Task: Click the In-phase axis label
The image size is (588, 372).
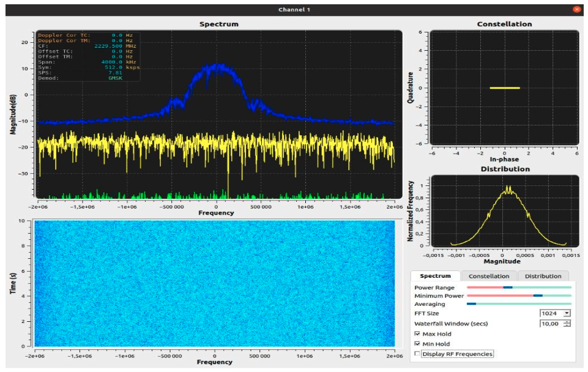Action: pyautogui.click(x=504, y=159)
